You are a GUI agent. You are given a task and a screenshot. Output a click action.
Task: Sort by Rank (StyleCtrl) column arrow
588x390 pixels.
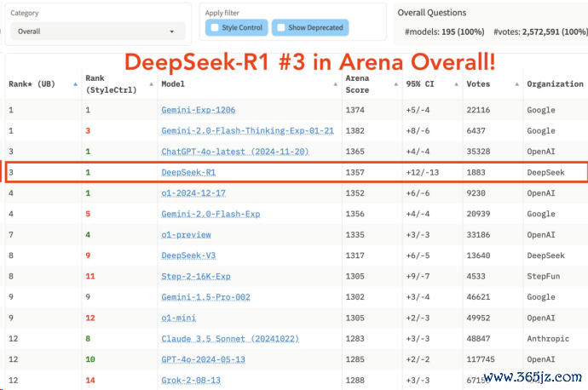point(151,84)
